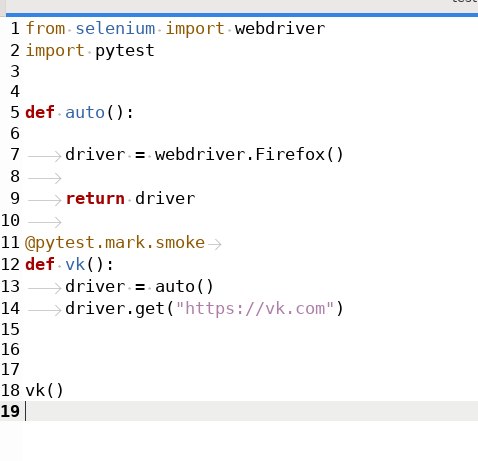Click the 'vk()' call on line 18
The width and height of the screenshot is (478, 461).
(44, 390)
